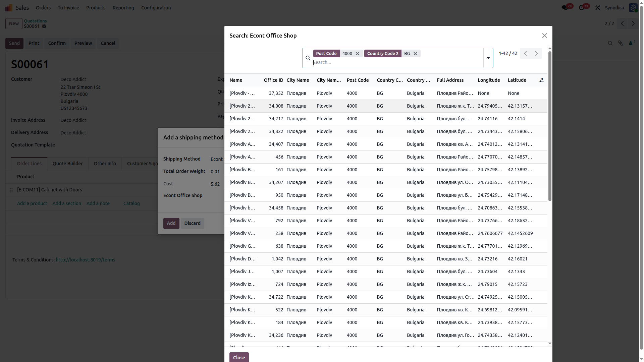Screen dimensions: 644x362
Task: Click the Confirm button
Action: coord(57,43)
